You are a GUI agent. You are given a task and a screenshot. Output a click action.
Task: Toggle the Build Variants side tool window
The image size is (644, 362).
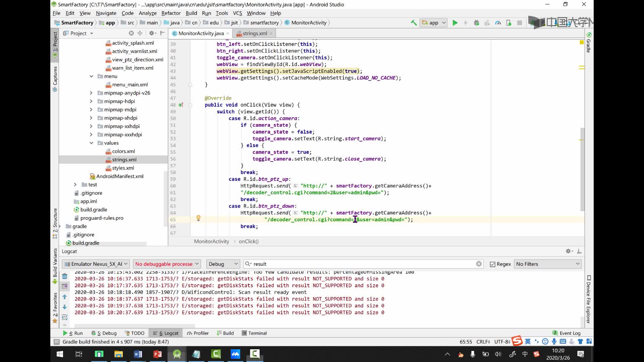tap(55, 266)
